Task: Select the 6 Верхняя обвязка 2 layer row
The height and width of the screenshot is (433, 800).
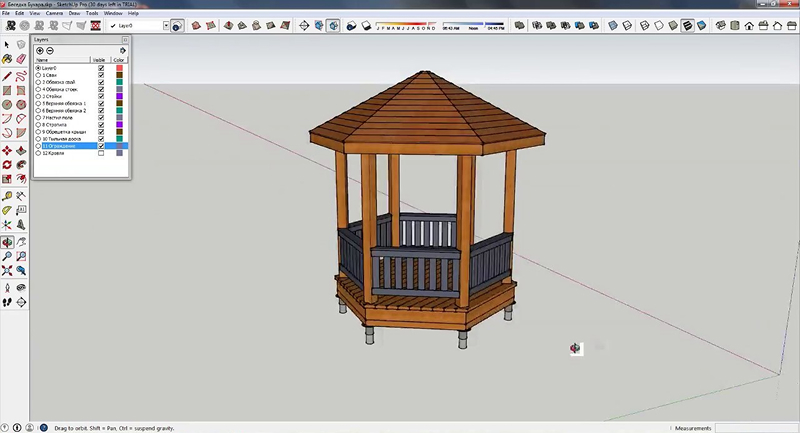Action: click(x=82, y=111)
